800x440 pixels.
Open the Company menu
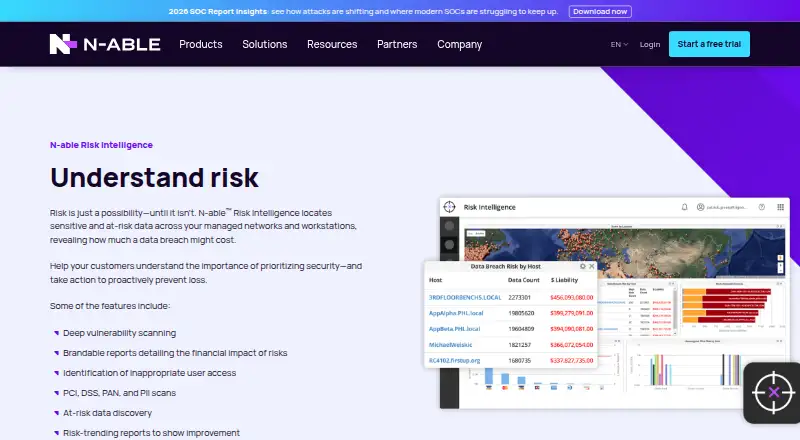click(x=460, y=44)
